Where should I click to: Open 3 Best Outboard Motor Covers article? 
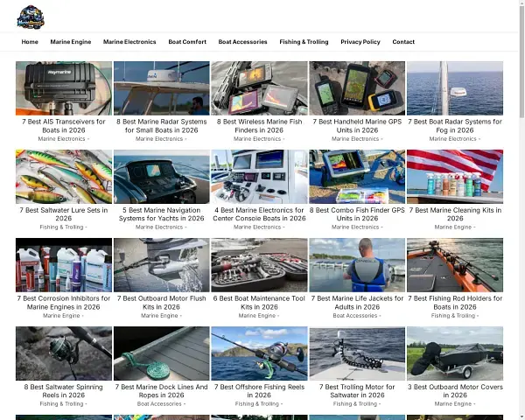tap(455, 390)
